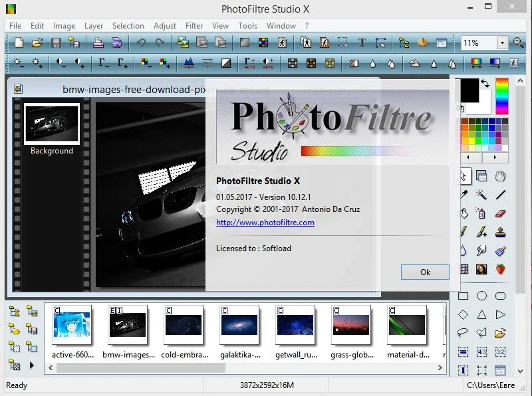
Task: Click the explorer horizontal scrollbar right arrow
Action: click(440, 367)
